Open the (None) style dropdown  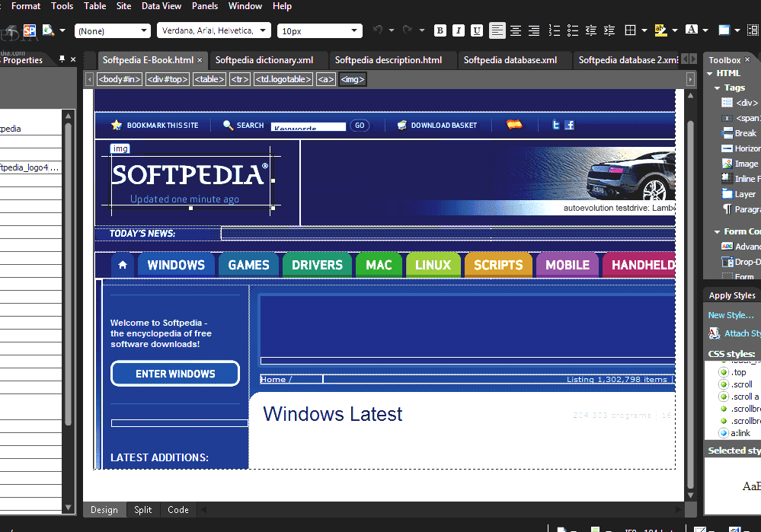pos(113,30)
